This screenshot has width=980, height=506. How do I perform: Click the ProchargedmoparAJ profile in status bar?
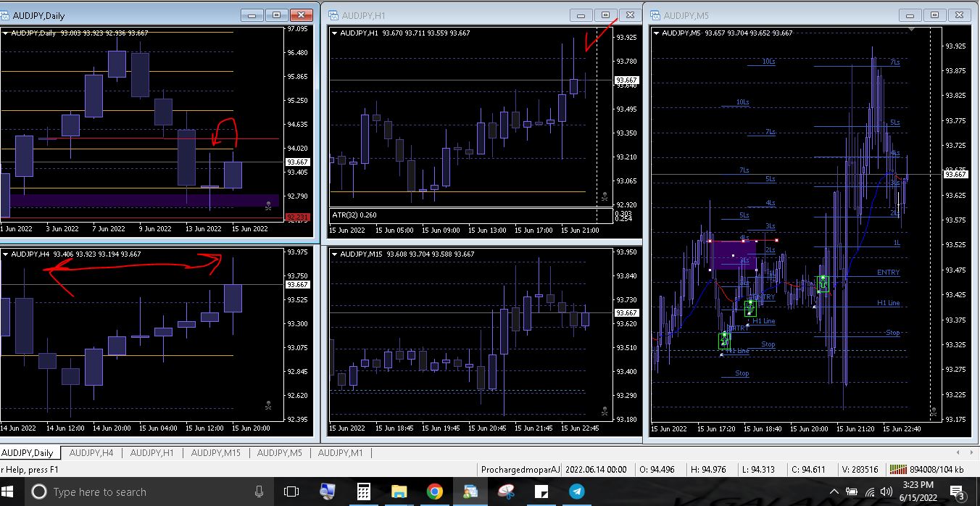point(520,470)
